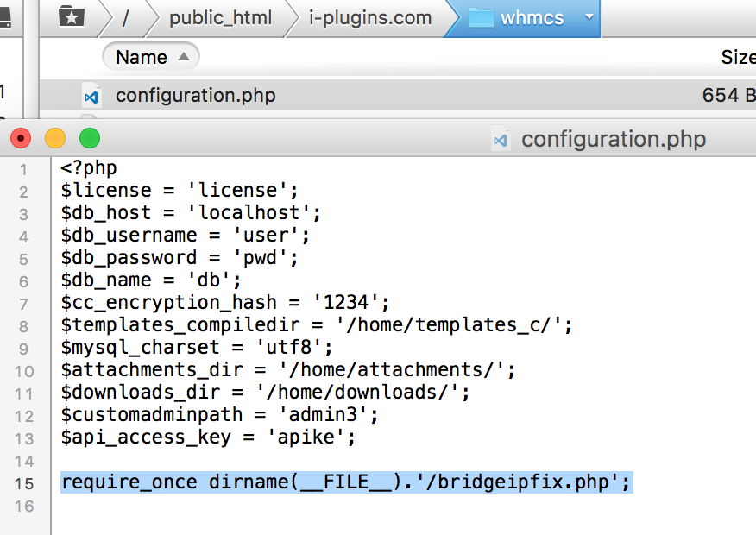Screen dimensions: 756x535
Task: Click line number 15 in the gutter
Action: tap(24, 483)
